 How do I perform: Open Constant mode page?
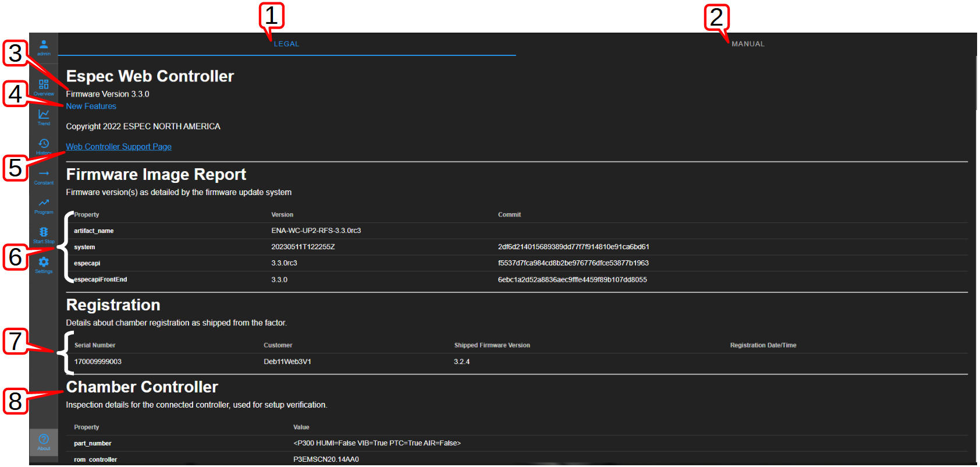(x=44, y=176)
